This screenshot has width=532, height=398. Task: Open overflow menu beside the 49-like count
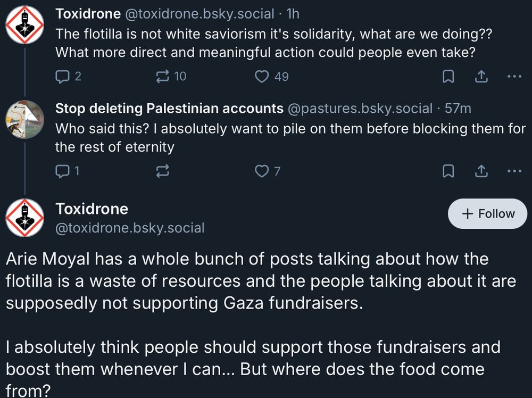click(x=514, y=77)
